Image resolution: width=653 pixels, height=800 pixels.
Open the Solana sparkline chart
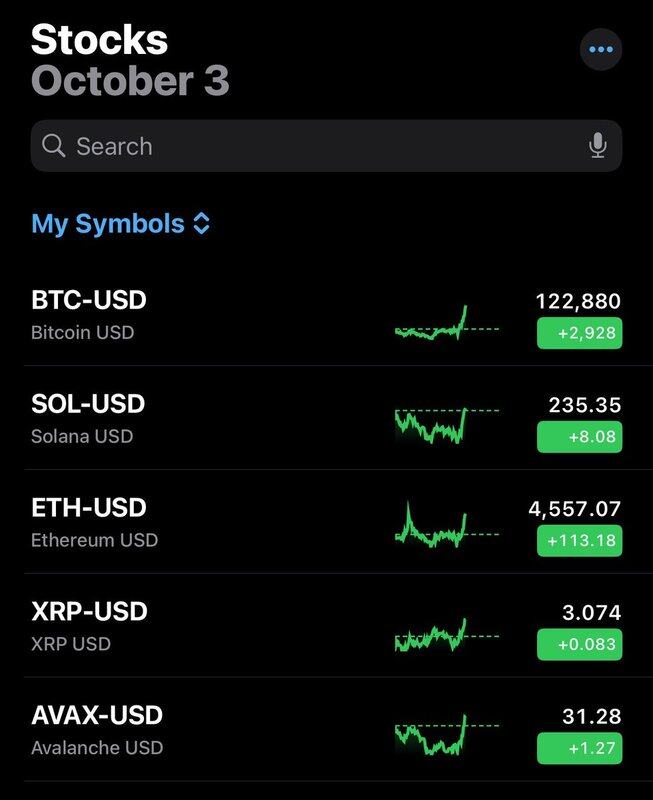click(x=445, y=424)
